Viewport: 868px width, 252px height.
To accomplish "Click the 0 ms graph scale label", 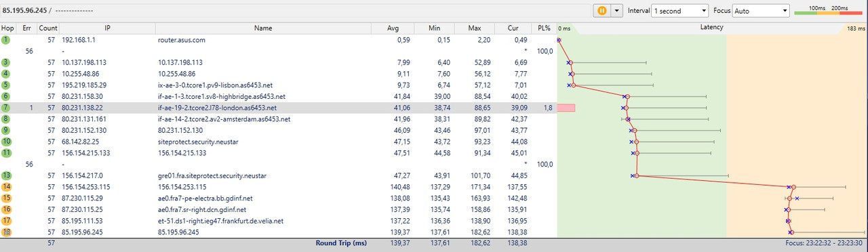I will tap(564, 29).
